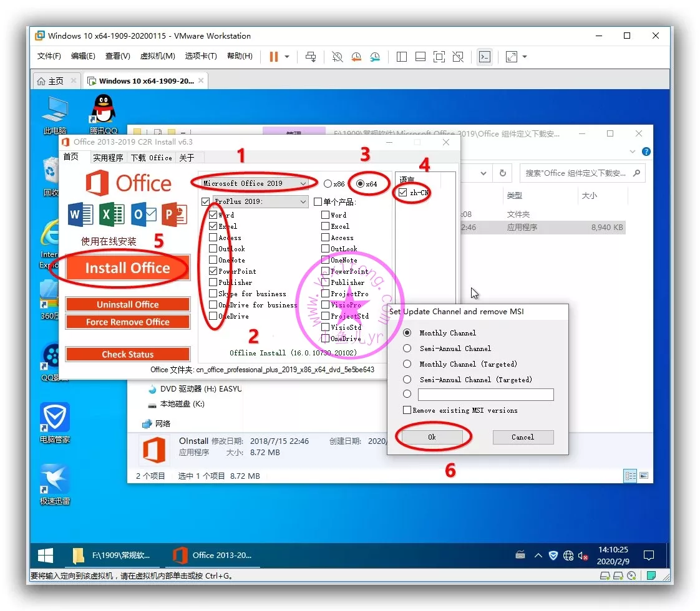Click the refresh icon in Explorer address bar
The image size is (700, 611).
(x=502, y=173)
